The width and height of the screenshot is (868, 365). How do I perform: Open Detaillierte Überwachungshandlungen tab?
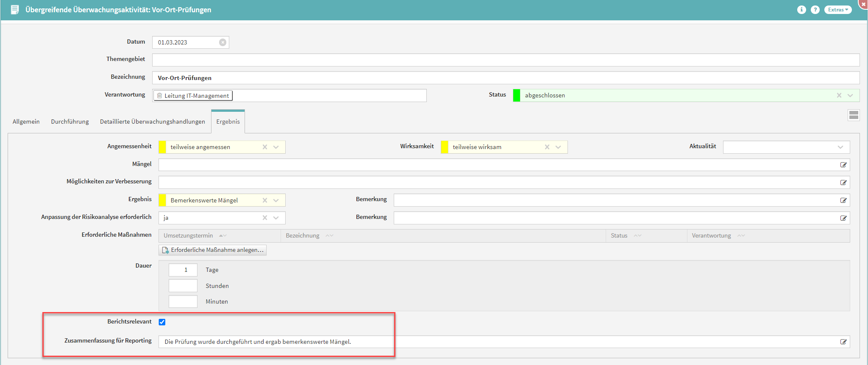152,122
